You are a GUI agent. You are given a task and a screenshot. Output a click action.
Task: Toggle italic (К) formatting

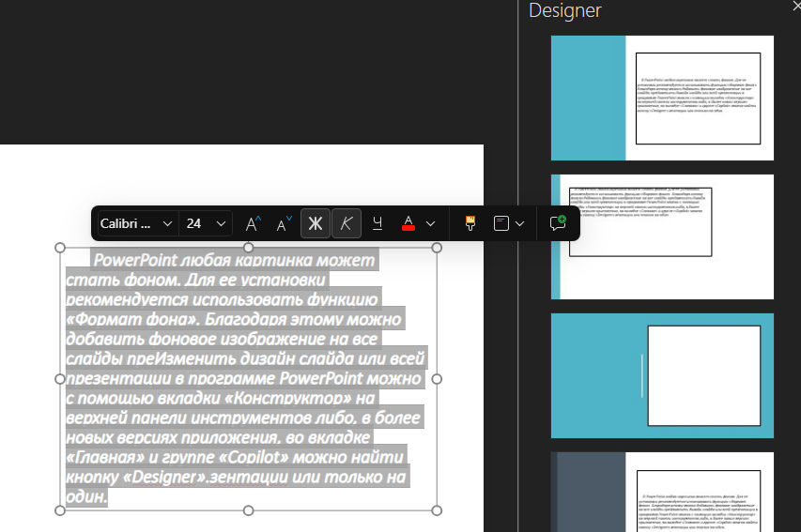click(347, 223)
